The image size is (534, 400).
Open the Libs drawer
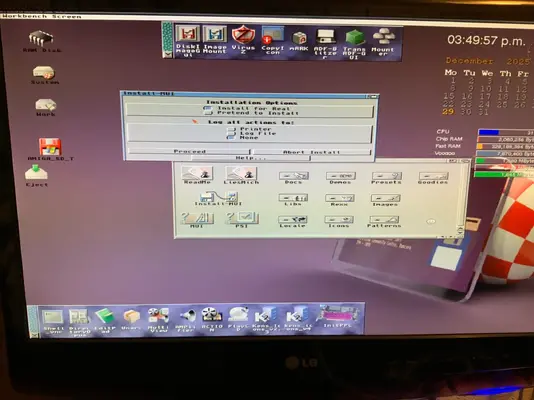[x=293, y=200]
